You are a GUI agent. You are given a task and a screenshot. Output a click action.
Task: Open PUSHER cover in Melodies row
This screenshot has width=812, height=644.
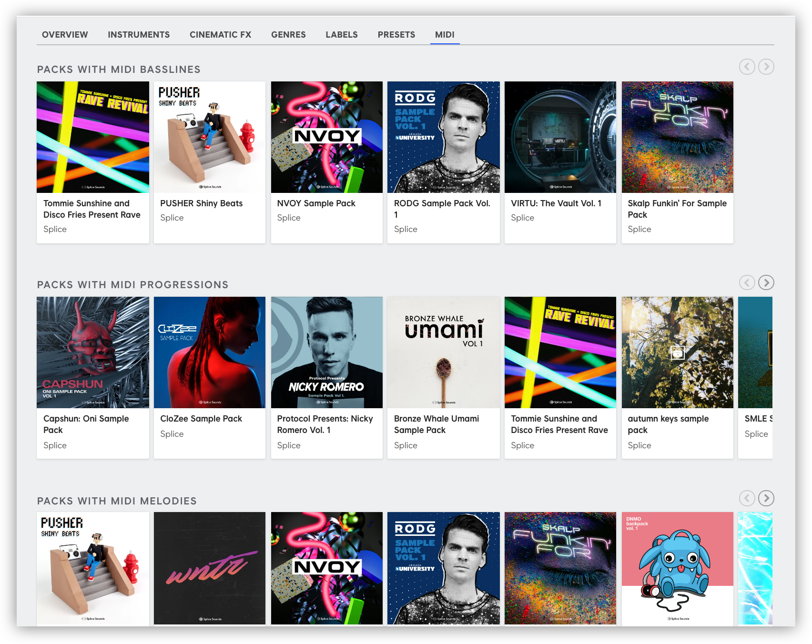point(93,568)
